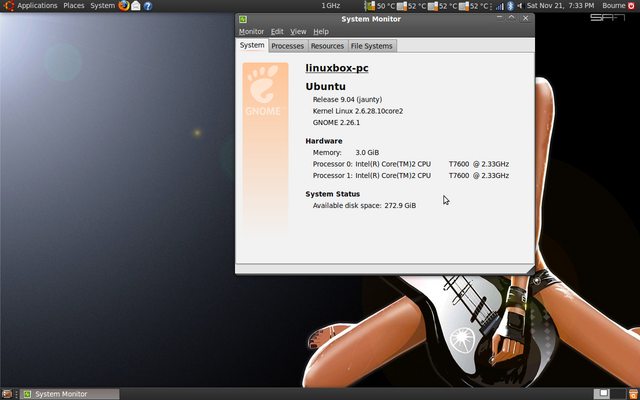This screenshot has height=400, width=640.
Task: Open the System menu in top panel
Action: pos(102,6)
